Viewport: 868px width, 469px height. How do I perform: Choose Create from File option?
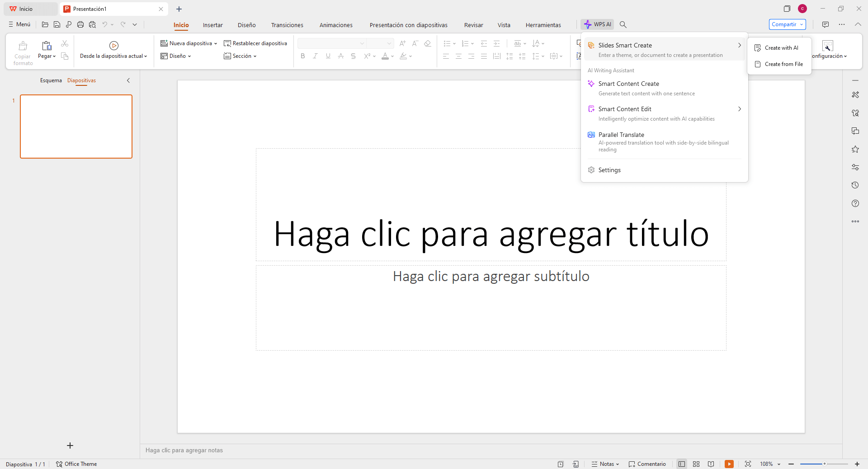(783, 64)
